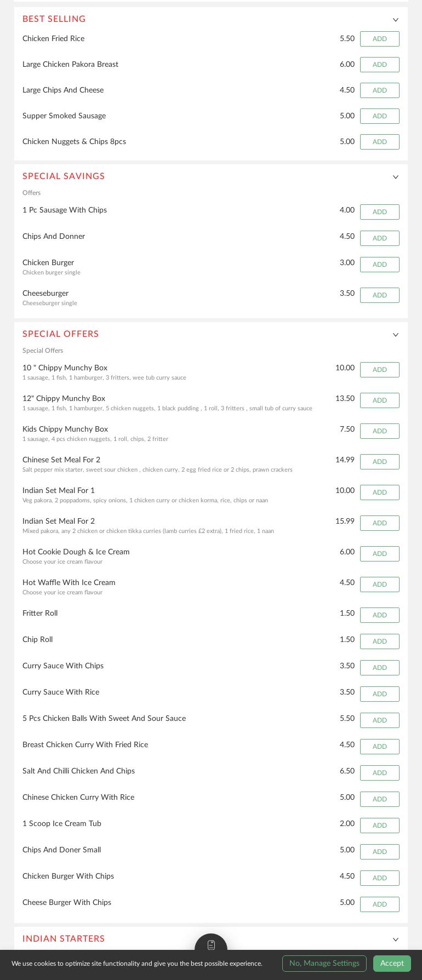The image size is (422, 980).
Task: Add Large Chicken Pakora Breast
Action: 379,65
